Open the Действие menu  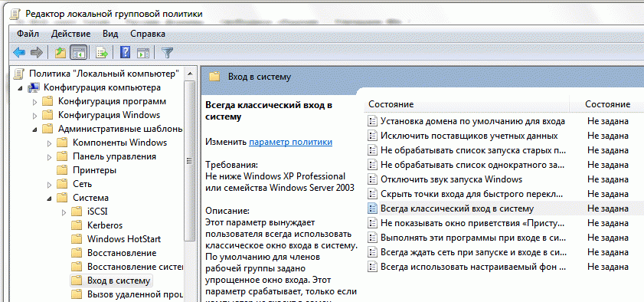point(71,34)
